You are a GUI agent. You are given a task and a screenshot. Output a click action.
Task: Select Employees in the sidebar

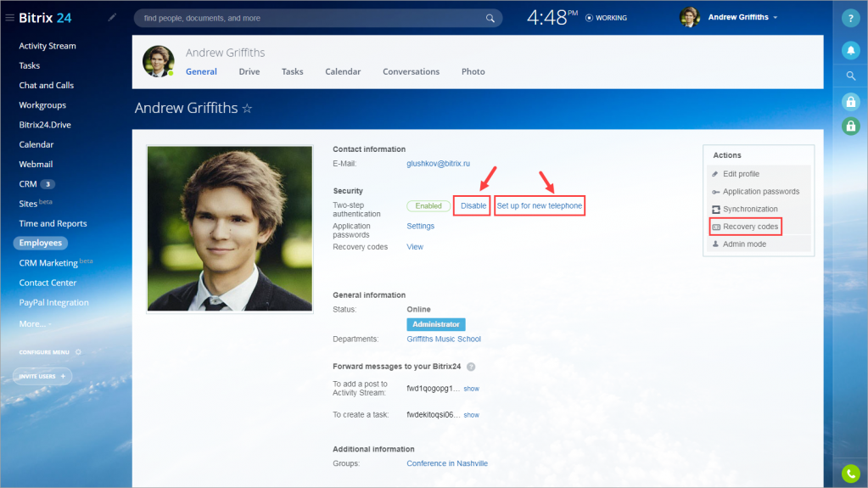pyautogui.click(x=41, y=243)
